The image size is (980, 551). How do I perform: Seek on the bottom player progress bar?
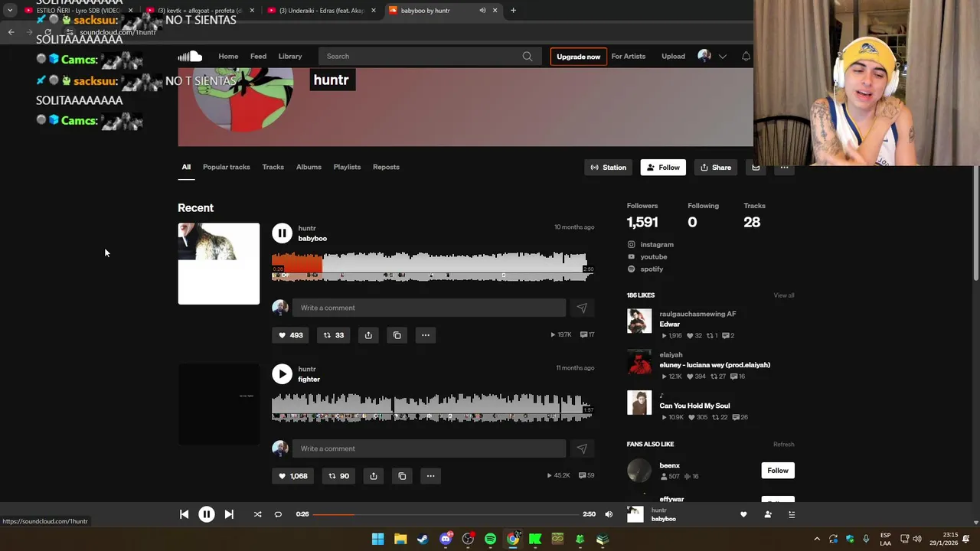click(446, 514)
